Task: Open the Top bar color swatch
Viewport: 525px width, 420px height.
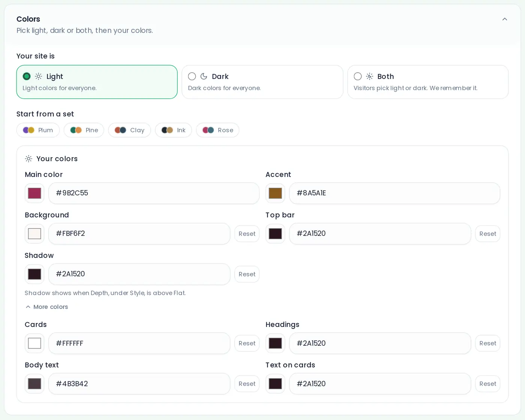Action: pos(275,234)
